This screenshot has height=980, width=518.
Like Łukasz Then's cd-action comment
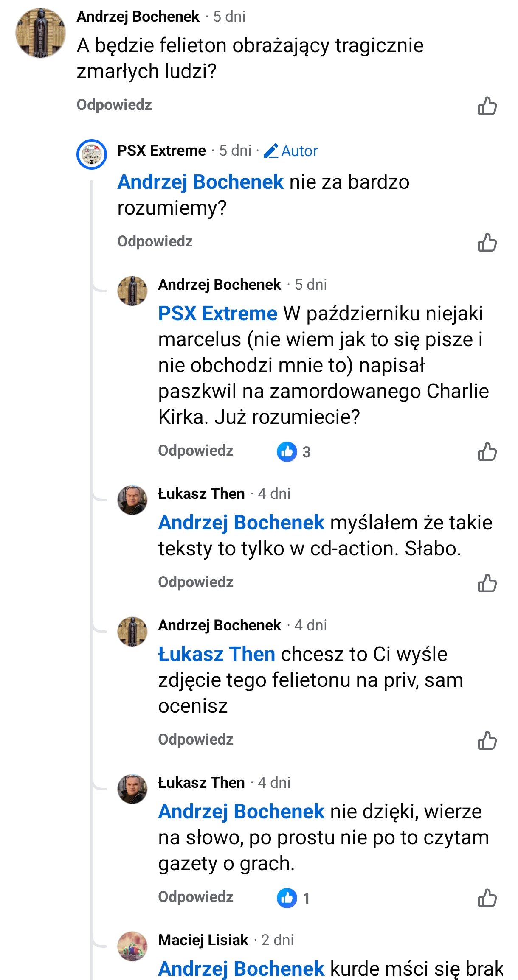[487, 583]
